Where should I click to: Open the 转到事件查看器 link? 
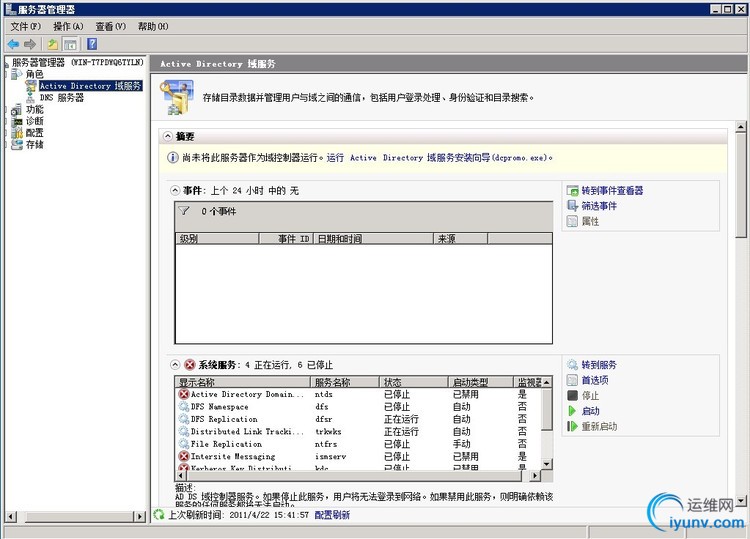click(x=612, y=191)
